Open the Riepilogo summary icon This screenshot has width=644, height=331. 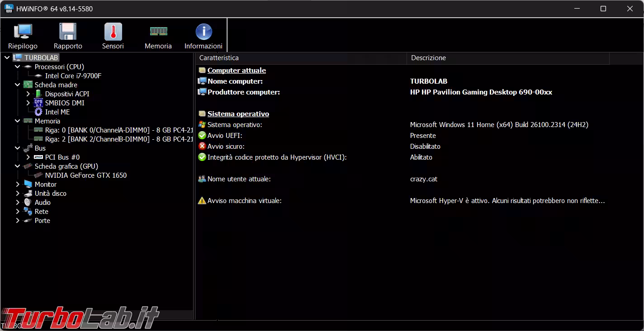coord(23,32)
